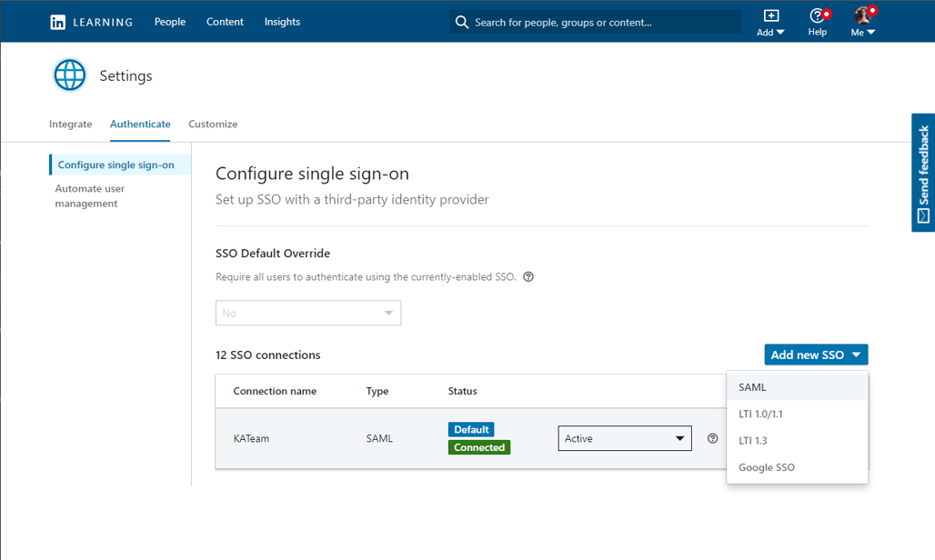
Task: Switch to the Integrate tab
Action: [x=70, y=124]
